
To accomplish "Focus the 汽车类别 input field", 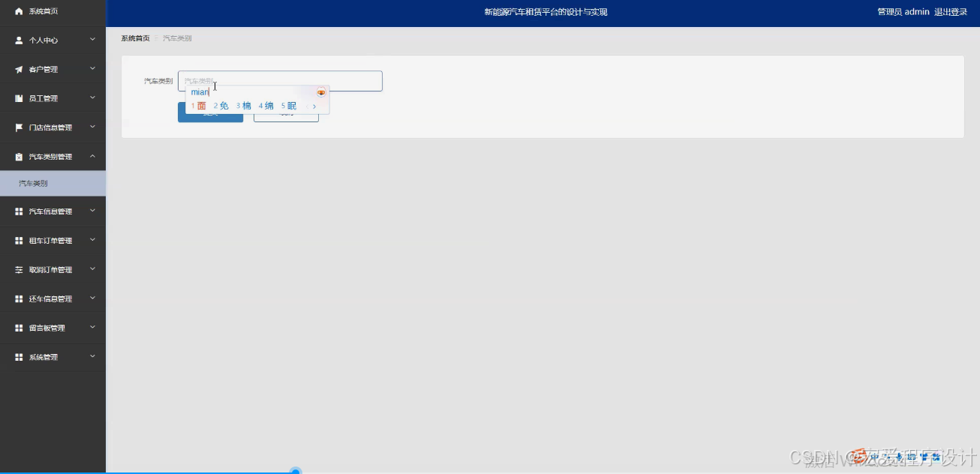I will click(x=280, y=81).
